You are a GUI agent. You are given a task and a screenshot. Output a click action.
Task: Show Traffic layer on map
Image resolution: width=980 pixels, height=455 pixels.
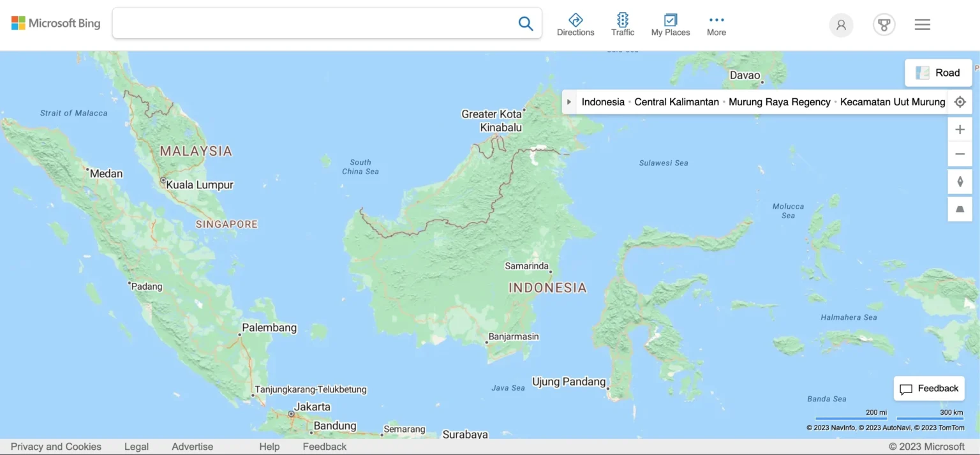pos(622,25)
